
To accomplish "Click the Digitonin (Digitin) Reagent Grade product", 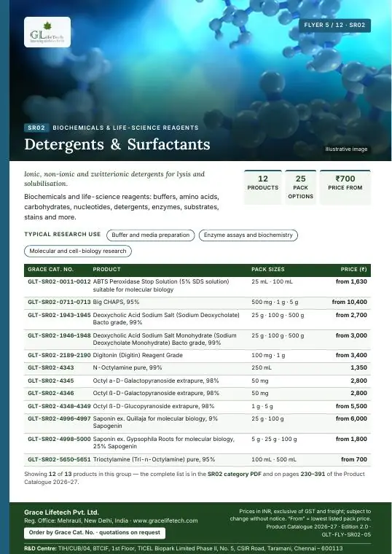I will point(138,356).
